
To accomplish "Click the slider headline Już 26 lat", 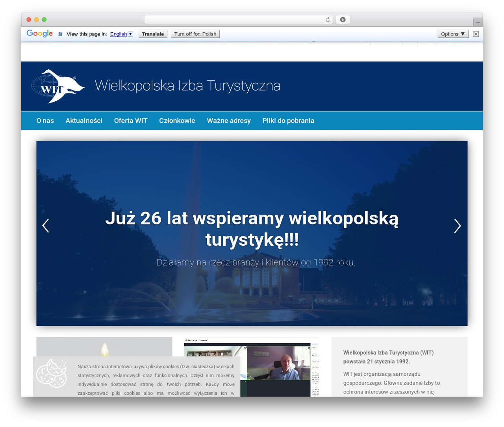I will 252,228.
